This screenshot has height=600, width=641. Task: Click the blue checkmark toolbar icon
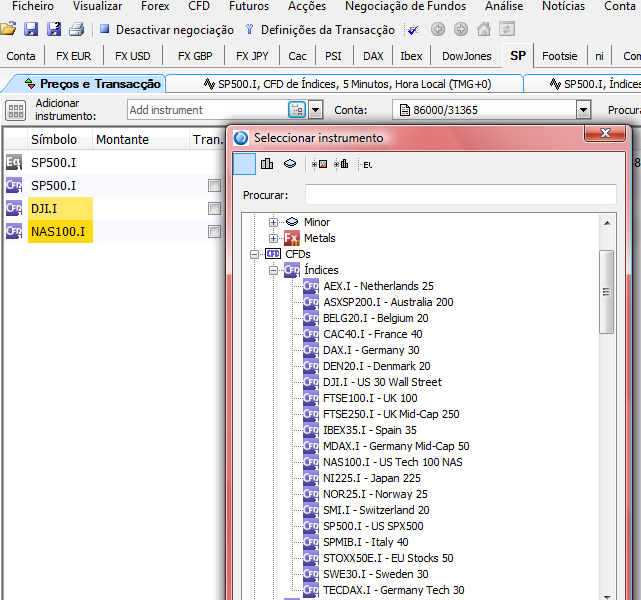[x=413, y=30]
